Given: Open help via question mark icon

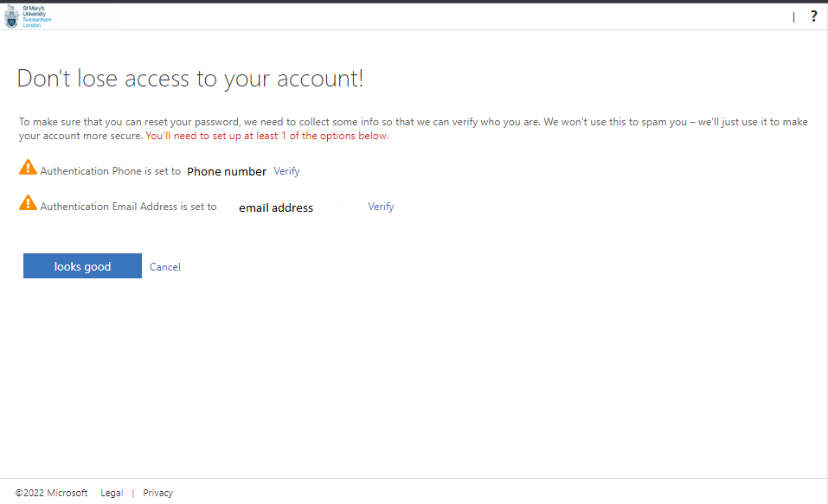Looking at the screenshot, I should point(814,16).
